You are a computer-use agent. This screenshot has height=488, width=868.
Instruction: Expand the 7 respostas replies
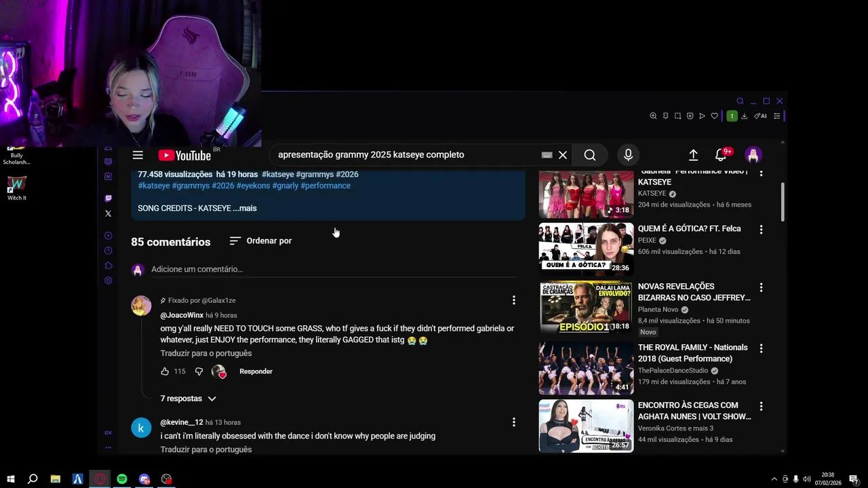pyautogui.click(x=189, y=399)
